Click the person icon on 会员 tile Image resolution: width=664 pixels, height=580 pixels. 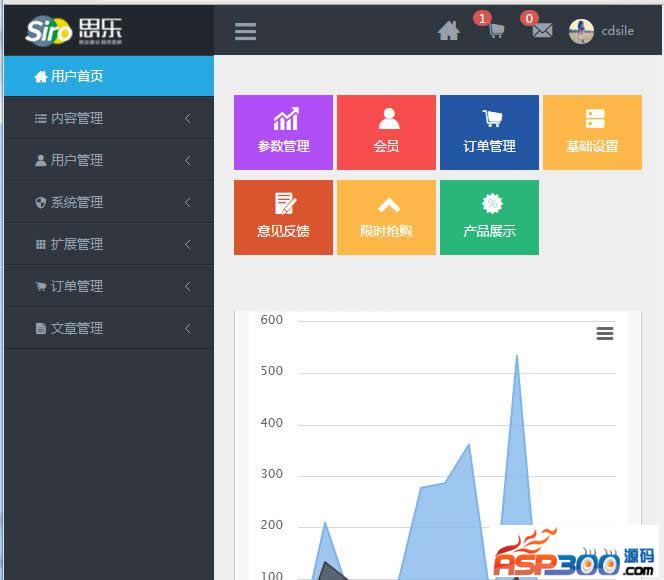[x=389, y=118]
